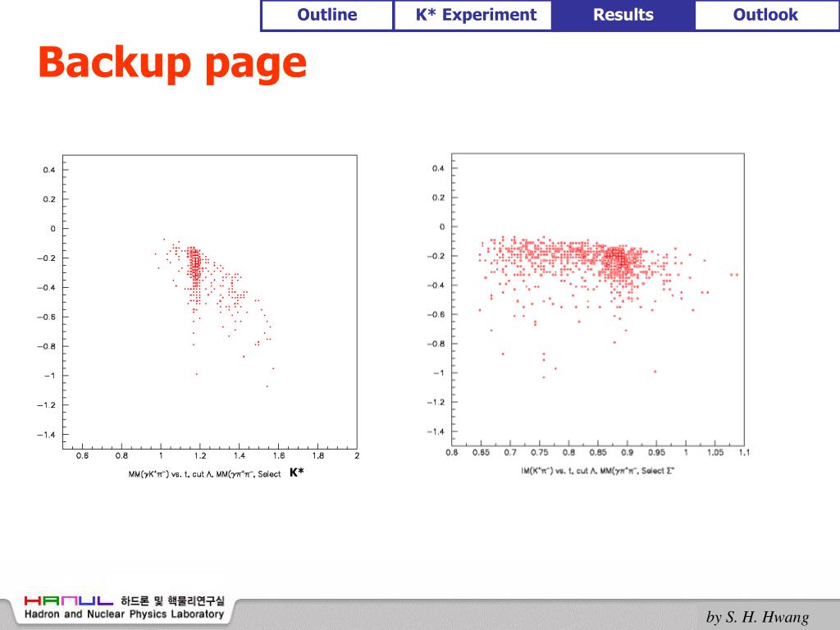This screenshot has height=630, width=840.
Task: Select the left plot caption ending 'Select K*'
Action: [216, 473]
